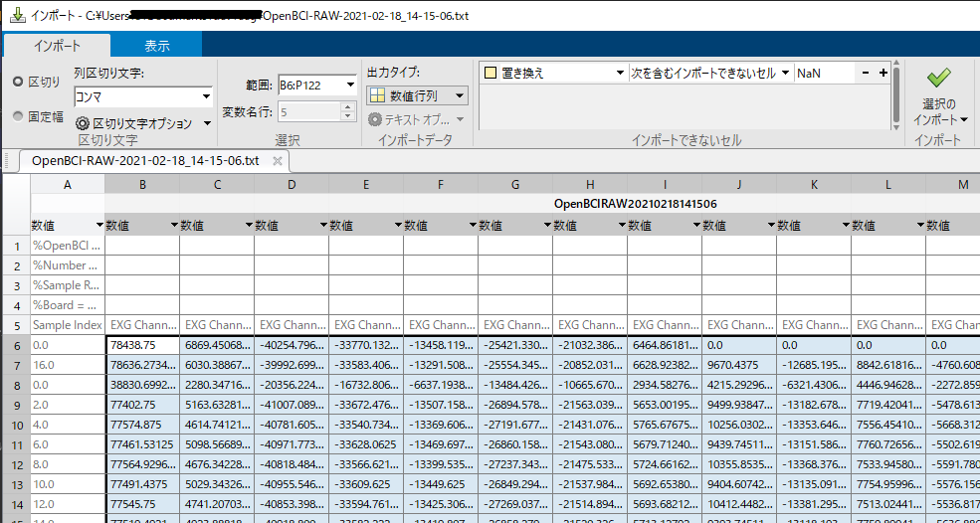Click the numeric matrix grid icon
Screen dimensions: 980x523
(378, 95)
